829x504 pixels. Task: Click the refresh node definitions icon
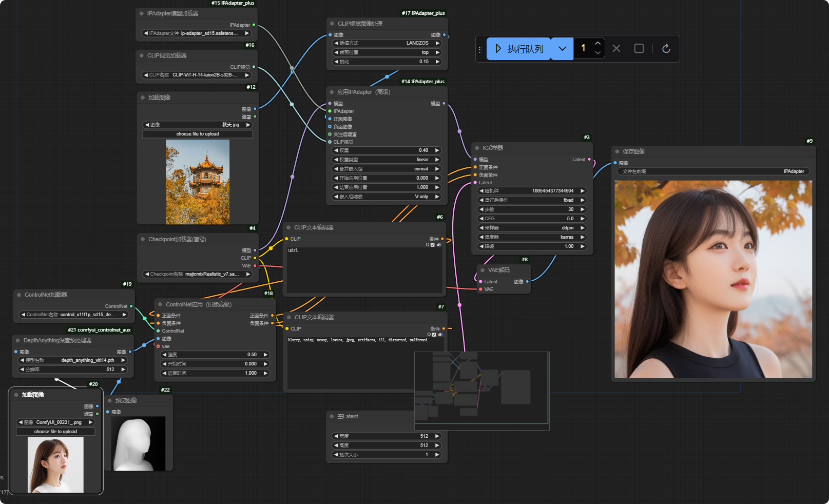[666, 48]
